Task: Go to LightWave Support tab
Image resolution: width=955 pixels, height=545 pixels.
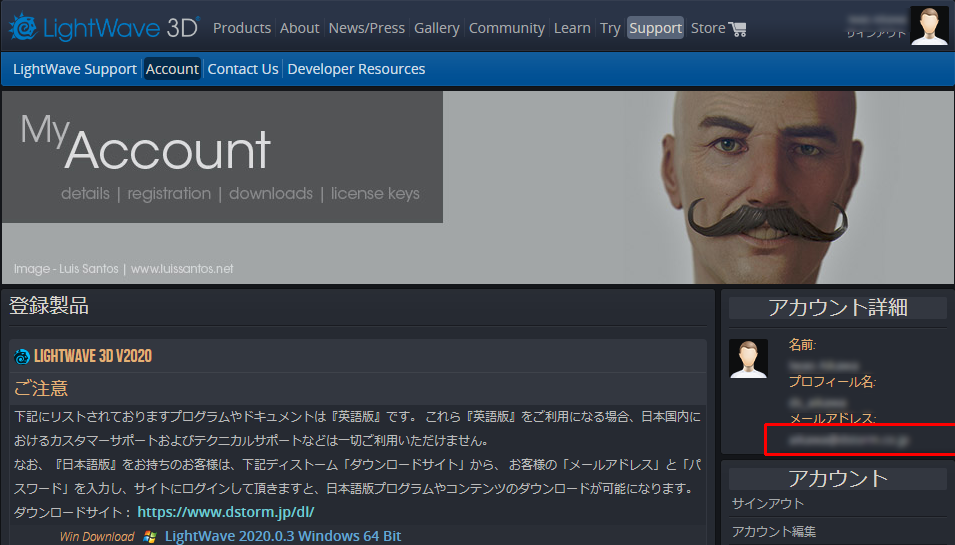Action: pos(75,69)
